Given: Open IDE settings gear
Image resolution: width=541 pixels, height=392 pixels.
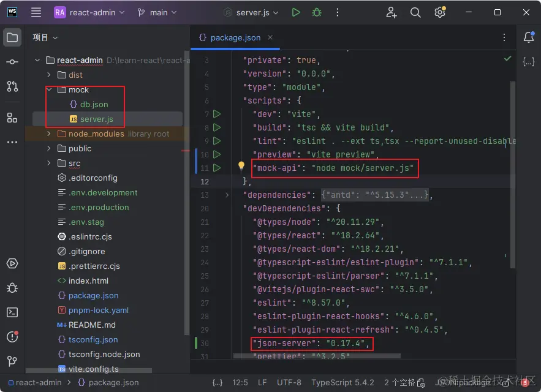Looking at the screenshot, I should [439, 12].
